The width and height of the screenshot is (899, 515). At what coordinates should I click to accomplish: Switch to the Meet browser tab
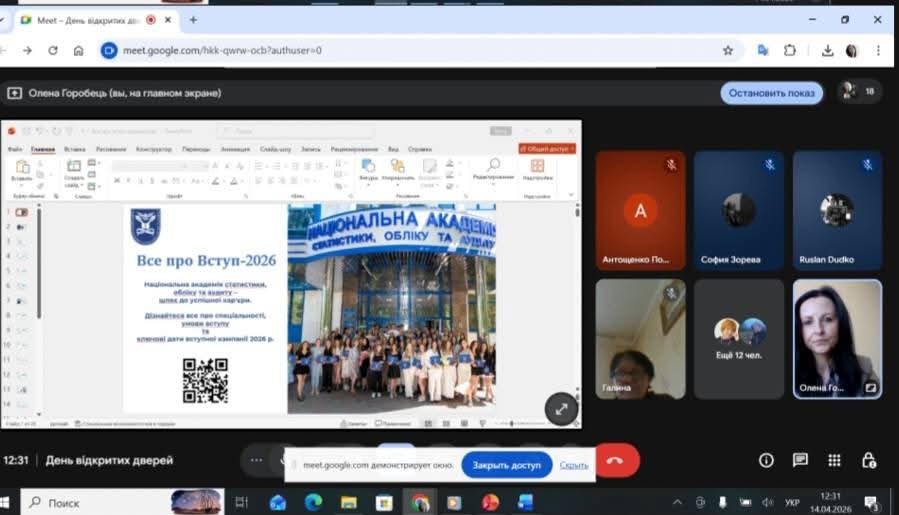point(85,19)
